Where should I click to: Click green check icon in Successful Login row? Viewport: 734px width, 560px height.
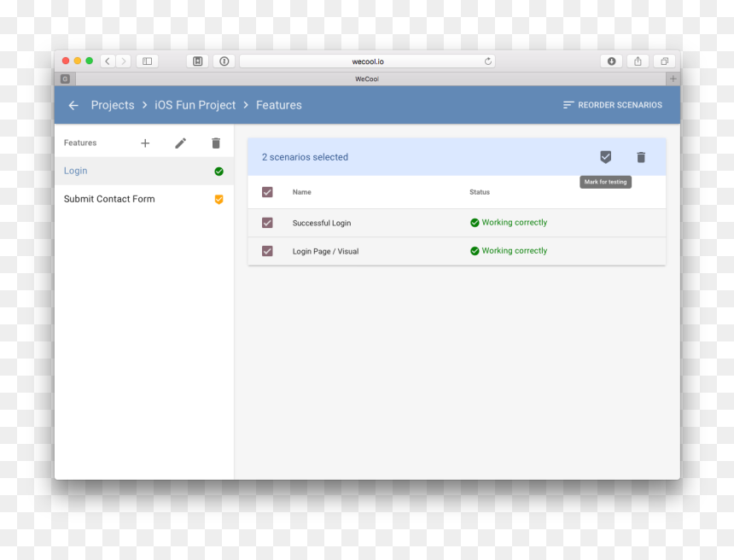click(x=475, y=223)
